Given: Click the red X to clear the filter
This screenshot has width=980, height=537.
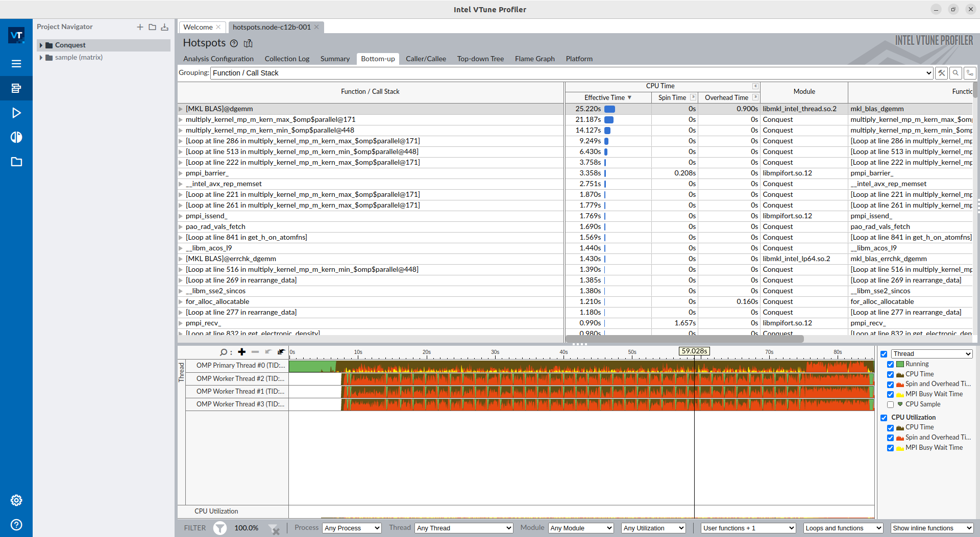Looking at the screenshot, I should 275,530.
